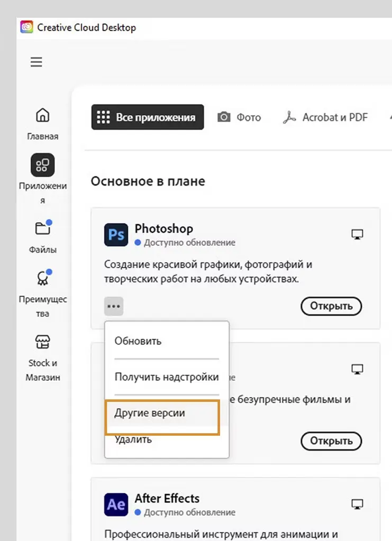
Task: Click desktop monitor icon on Photoshop card
Action: [x=358, y=234]
